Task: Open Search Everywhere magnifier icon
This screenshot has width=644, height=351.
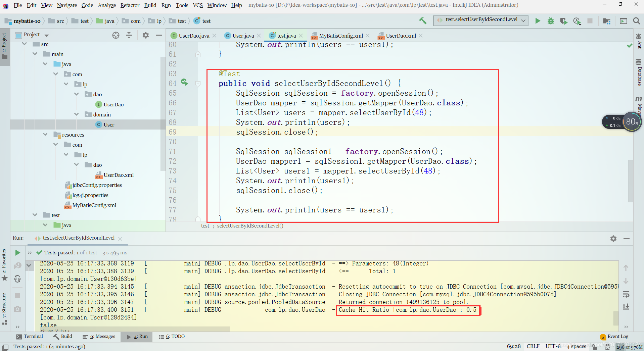Action: (636, 21)
